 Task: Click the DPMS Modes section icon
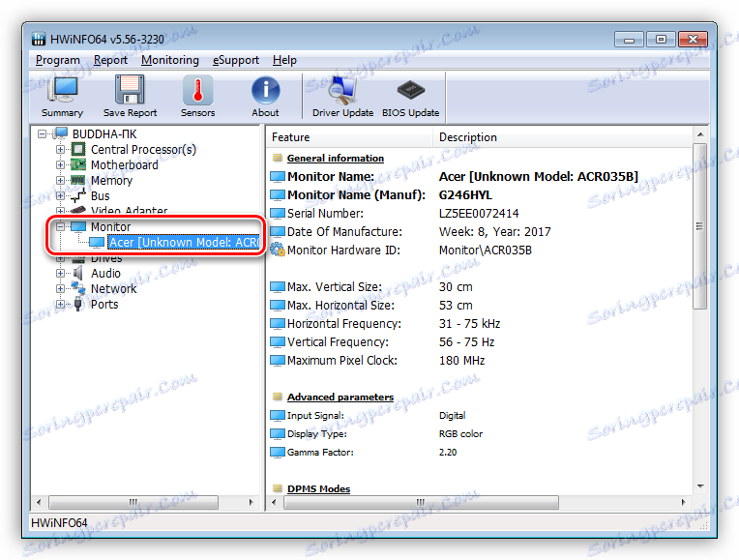(x=278, y=488)
